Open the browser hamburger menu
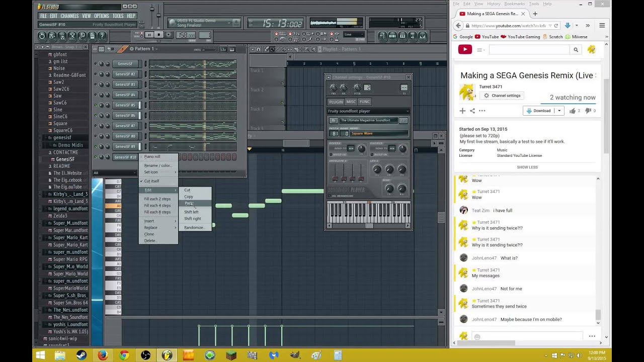Screen dimensions: 644x362 pyautogui.click(x=602, y=26)
